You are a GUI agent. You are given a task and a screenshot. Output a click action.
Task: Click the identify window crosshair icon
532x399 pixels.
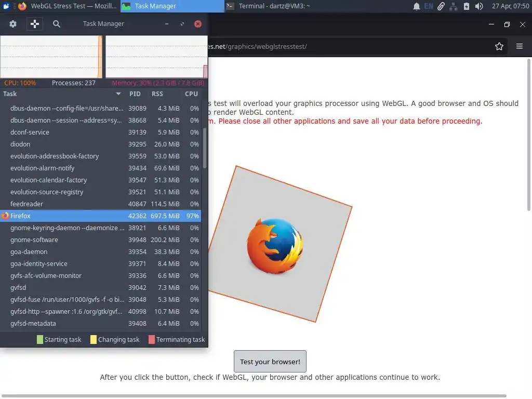[x=35, y=24]
